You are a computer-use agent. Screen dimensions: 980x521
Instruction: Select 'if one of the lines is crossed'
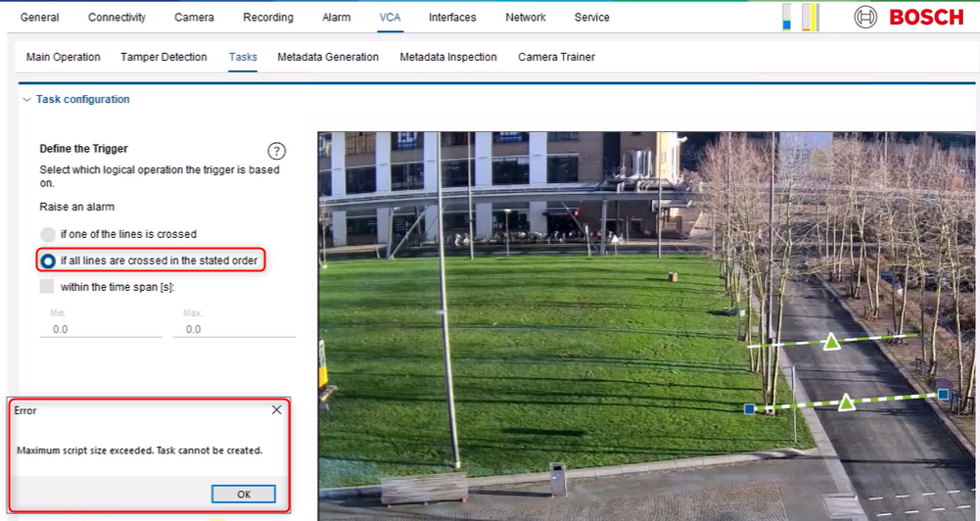pyautogui.click(x=48, y=235)
